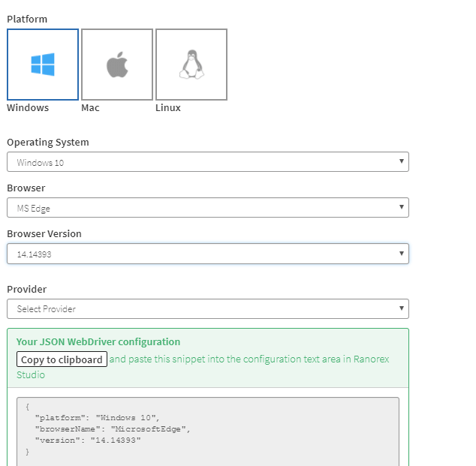Click the arrow on the Browser select
Viewport: 476px width, 466px height.
coord(402,207)
